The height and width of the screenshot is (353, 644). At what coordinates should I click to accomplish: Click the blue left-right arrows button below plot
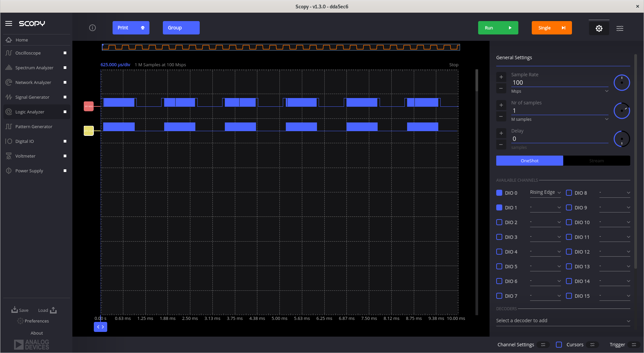[101, 327]
